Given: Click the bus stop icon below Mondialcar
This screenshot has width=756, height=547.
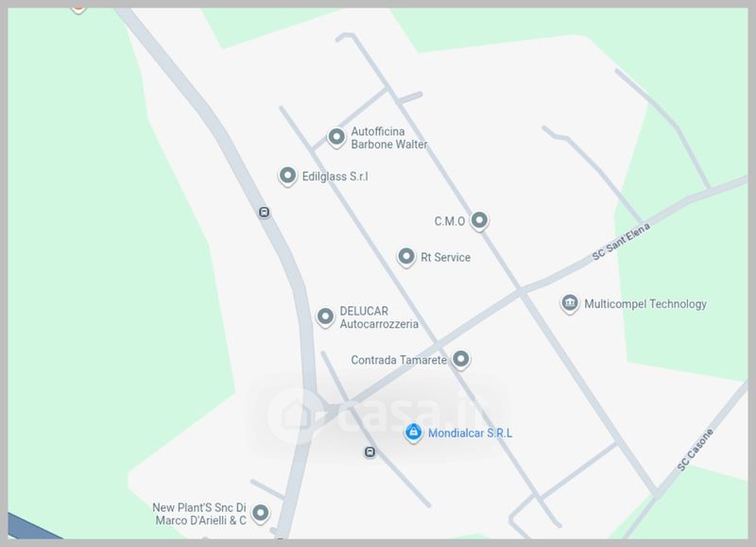Looking at the screenshot, I should [369, 453].
